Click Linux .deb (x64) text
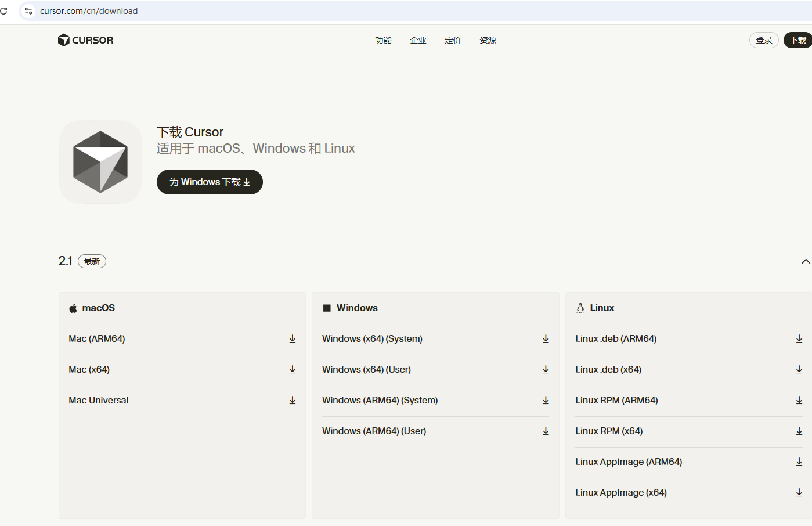 [x=608, y=369]
